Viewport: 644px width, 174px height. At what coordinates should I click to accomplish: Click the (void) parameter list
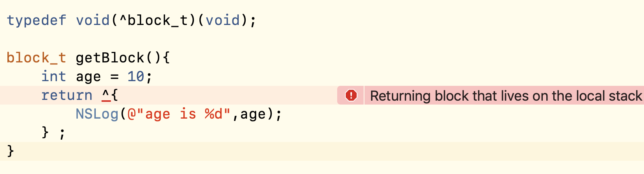tap(223, 20)
